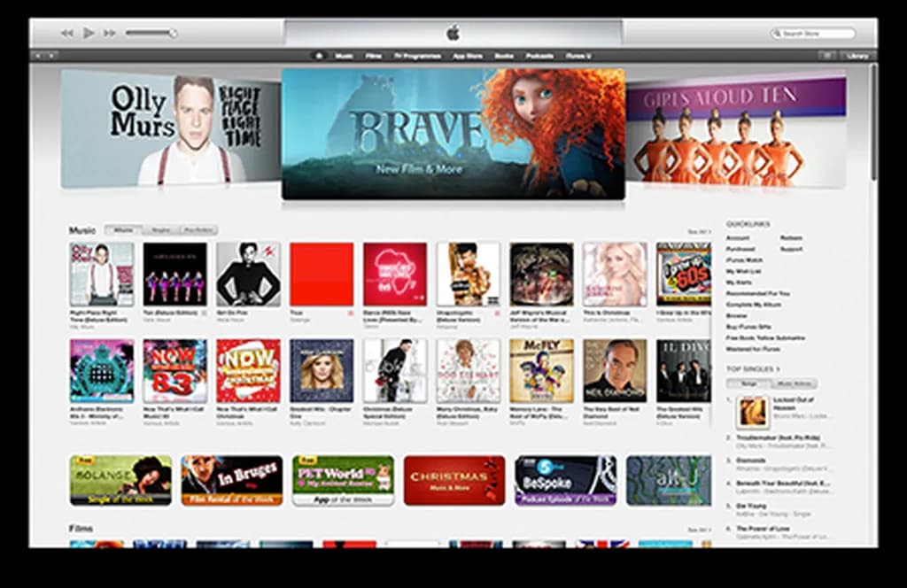Open the Podcasts tab in the store bar
The image size is (907, 588).
pyautogui.click(x=539, y=56)
